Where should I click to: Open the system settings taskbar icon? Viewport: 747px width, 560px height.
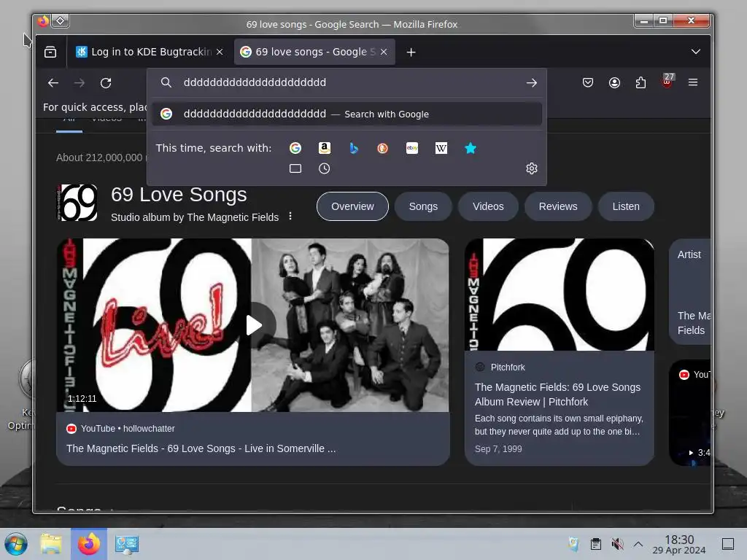(x=127, y=544)
